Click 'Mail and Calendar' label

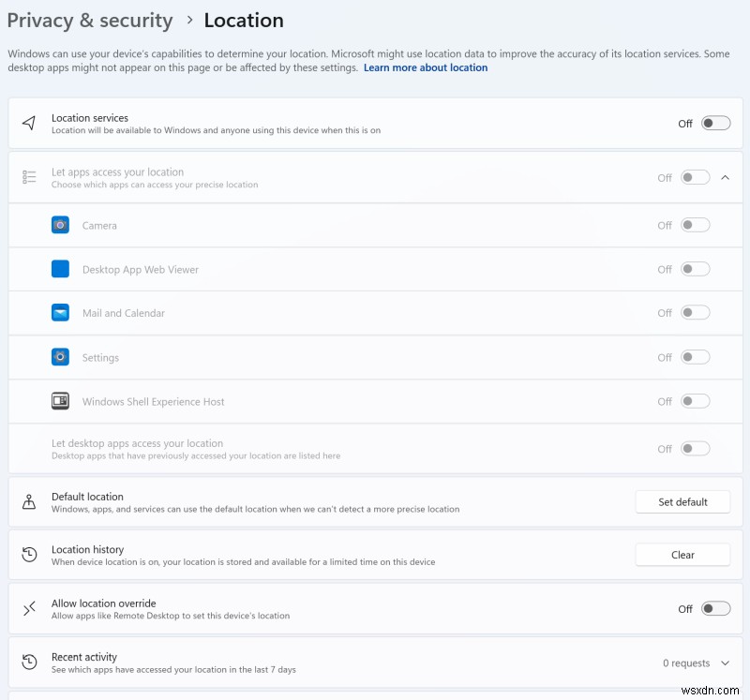click(x=124, y=313)
